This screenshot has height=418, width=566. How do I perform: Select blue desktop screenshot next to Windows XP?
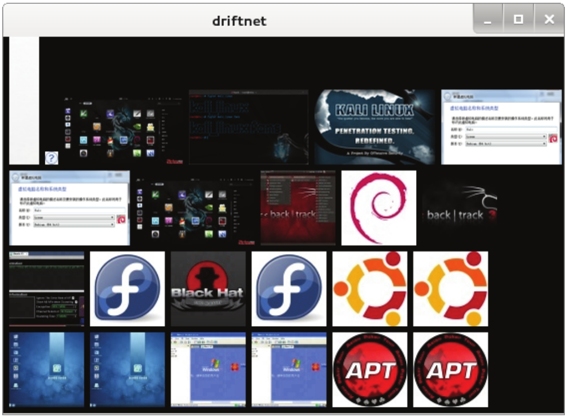pyautogui.click(x=127, y=370)
